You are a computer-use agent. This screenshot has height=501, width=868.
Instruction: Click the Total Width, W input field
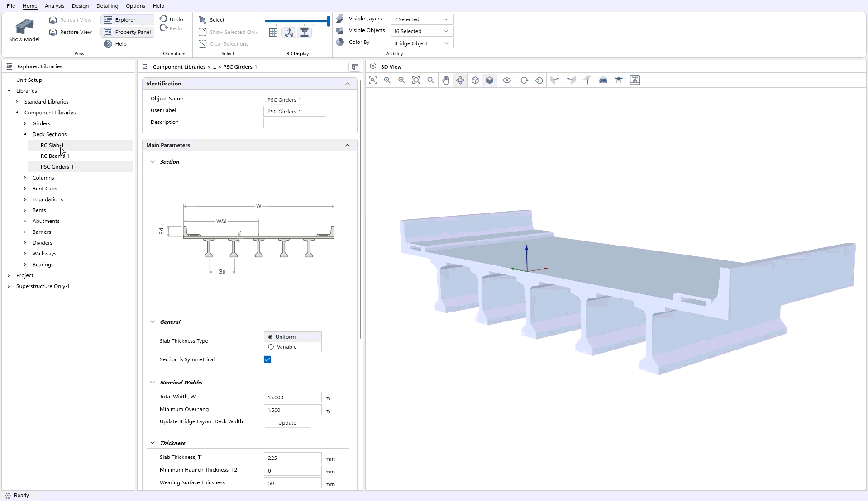coord(292,397)
